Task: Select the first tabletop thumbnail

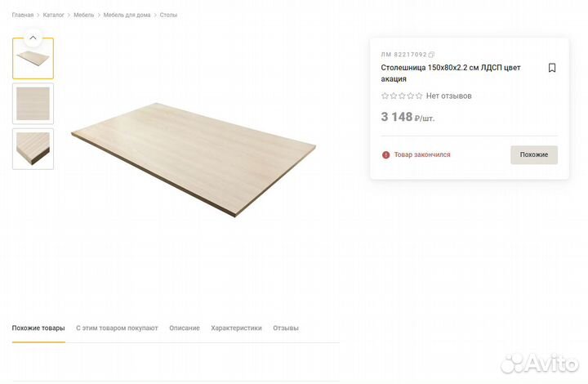Action: [x=33, y=59]
